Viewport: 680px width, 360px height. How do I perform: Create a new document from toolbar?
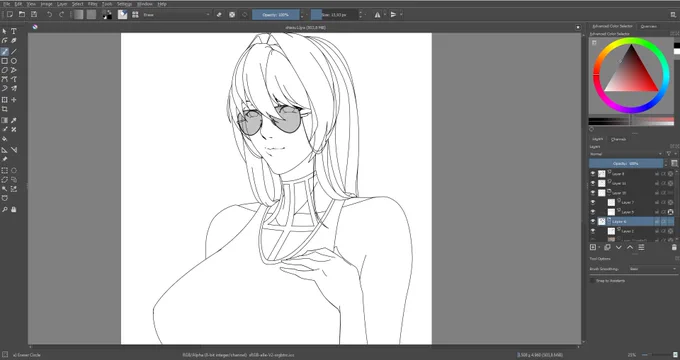pos(10,15)
